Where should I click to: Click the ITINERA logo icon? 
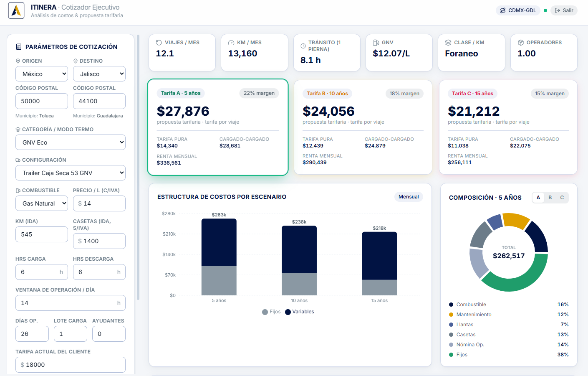16,10
